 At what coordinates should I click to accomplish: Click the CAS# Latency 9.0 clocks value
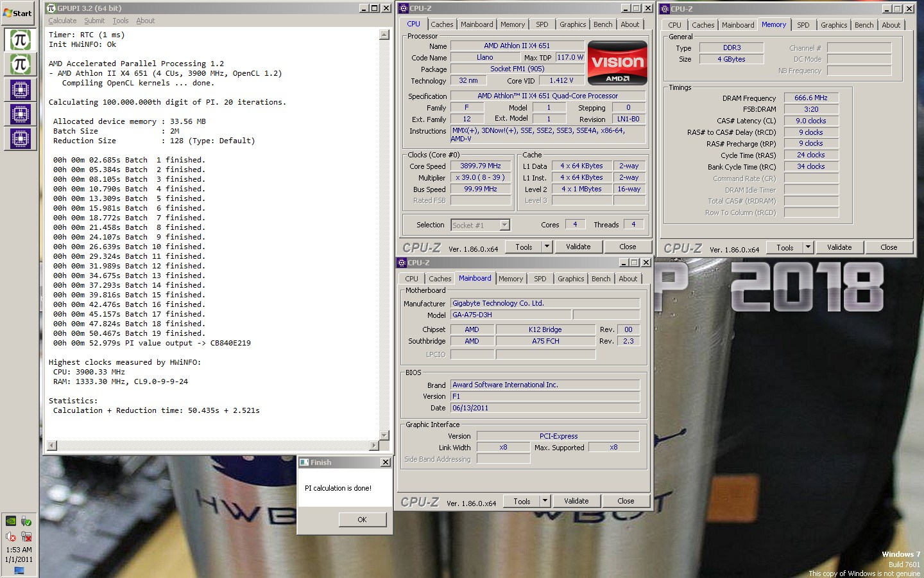pyautogui.click(x=811, y=121)
